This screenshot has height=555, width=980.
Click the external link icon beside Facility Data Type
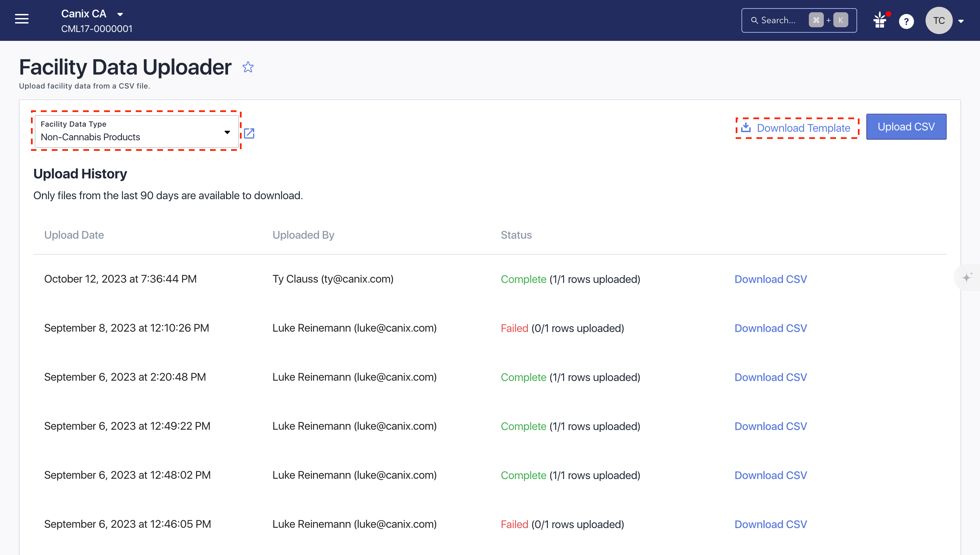click(249, 133)
